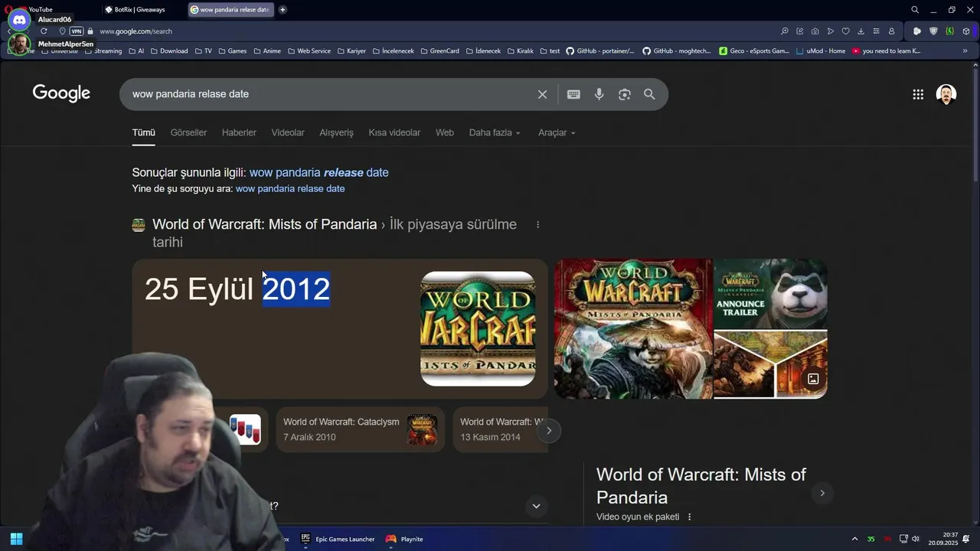Screen dimensions: 980x551
Task: Open Playnite from the taskbar
Action: tap(404, 539)
